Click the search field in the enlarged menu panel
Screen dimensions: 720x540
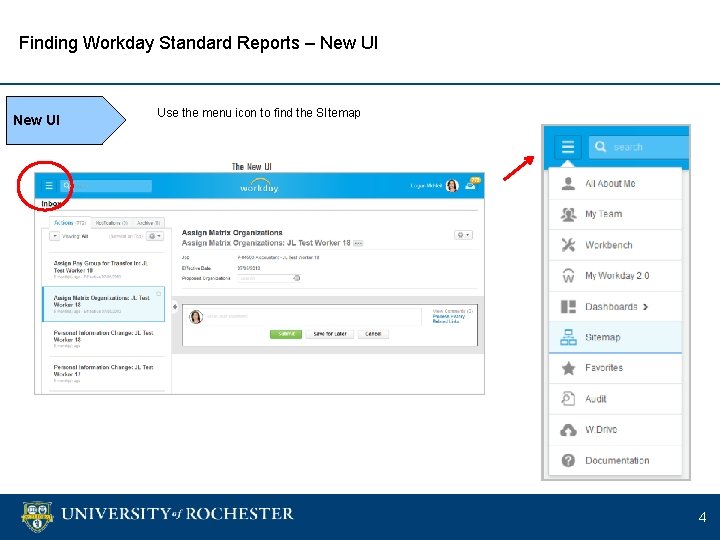[639, 147]
